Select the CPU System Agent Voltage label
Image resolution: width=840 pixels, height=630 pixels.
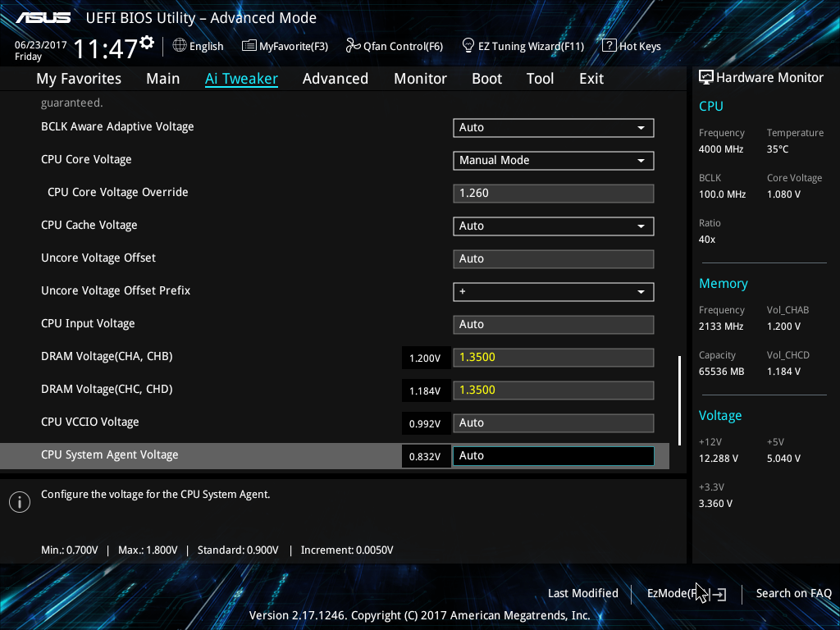[110, 454]
